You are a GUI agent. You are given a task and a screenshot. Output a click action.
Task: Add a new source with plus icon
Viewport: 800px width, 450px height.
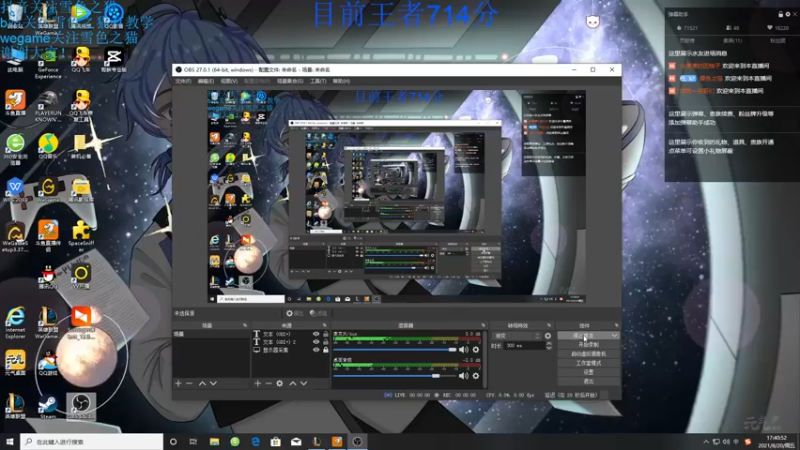[x=258, y=383]
